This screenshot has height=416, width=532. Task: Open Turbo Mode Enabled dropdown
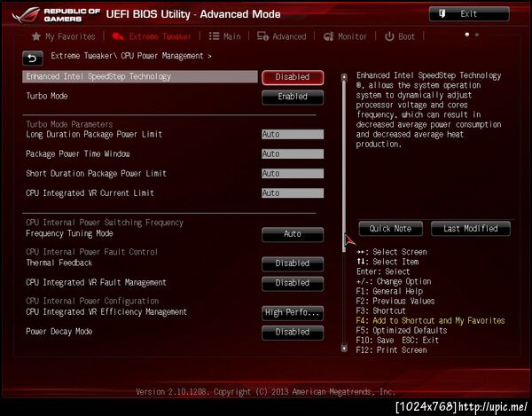click(293, 97)
